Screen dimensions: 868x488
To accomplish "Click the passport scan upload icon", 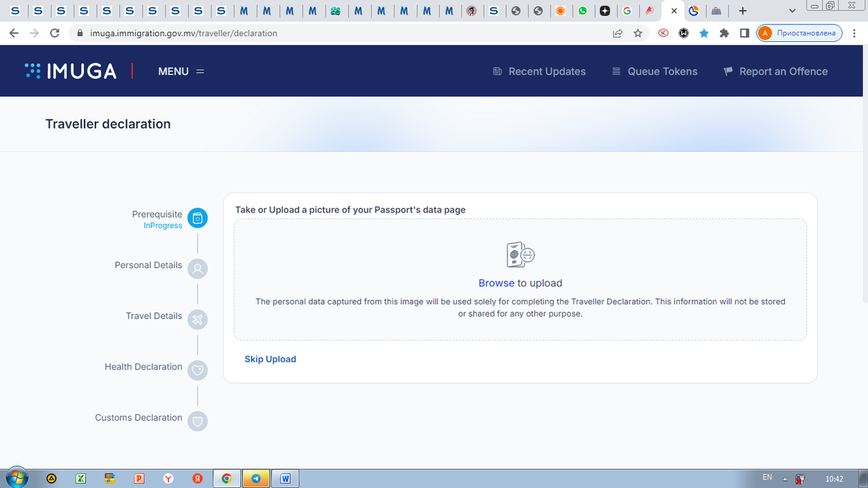I will (520, 254).
